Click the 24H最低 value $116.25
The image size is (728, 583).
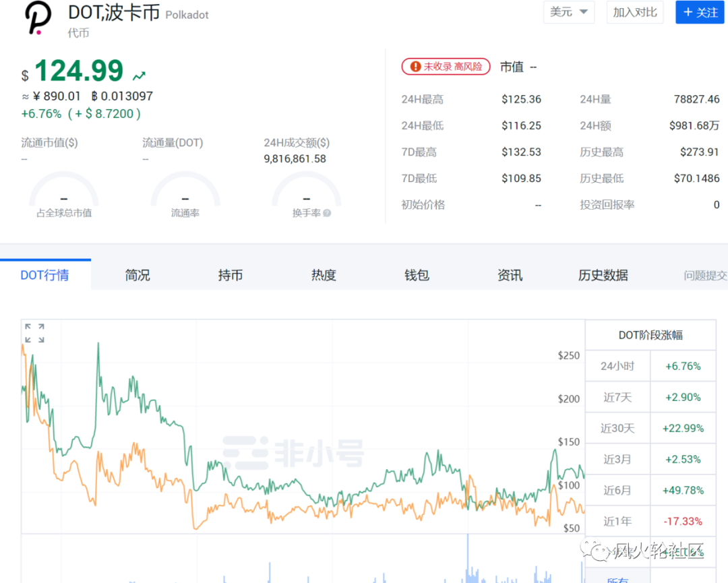coord(521,126)
